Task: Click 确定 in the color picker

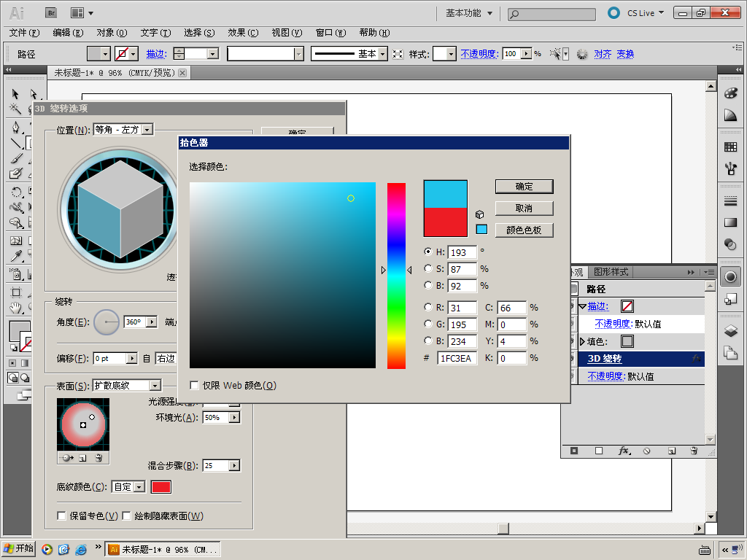Action: click(524, 187)
